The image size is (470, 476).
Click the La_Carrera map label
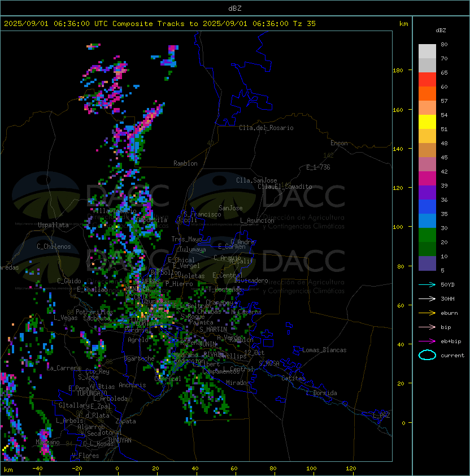(63, 368)
